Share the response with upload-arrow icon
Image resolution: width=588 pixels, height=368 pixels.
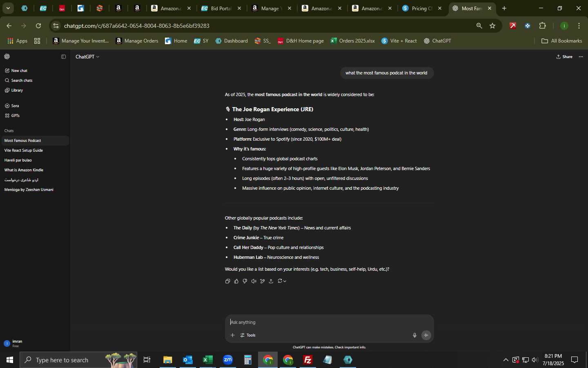[271, 281]
